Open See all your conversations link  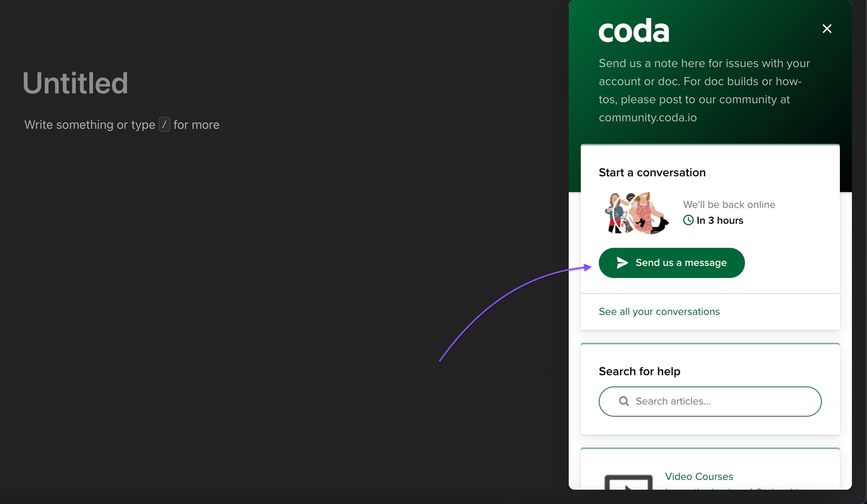click(659, 312)
